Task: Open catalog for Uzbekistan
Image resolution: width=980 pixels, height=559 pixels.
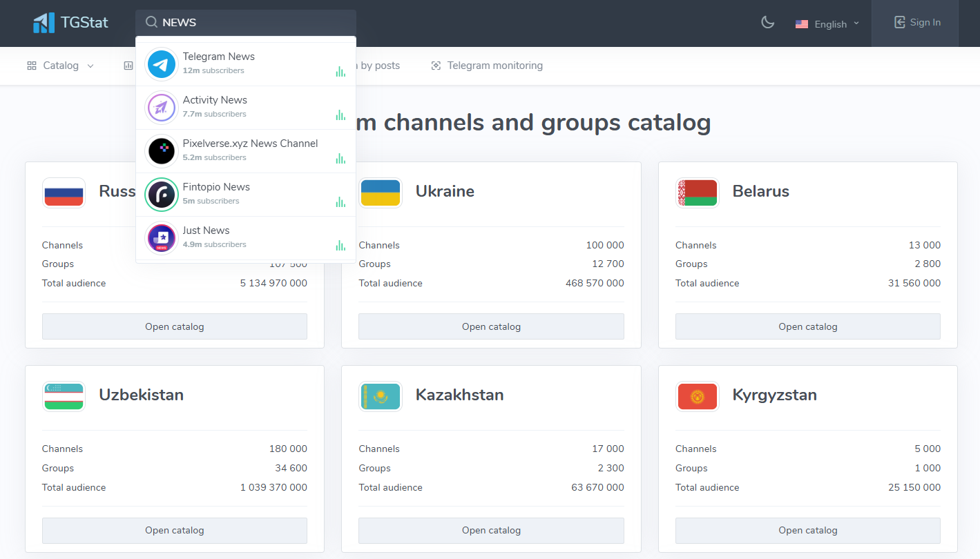Action: [175, 530]
